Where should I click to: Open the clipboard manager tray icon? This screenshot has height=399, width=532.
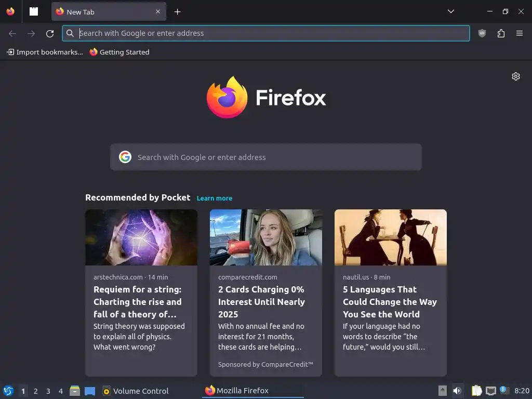point(477,391)
